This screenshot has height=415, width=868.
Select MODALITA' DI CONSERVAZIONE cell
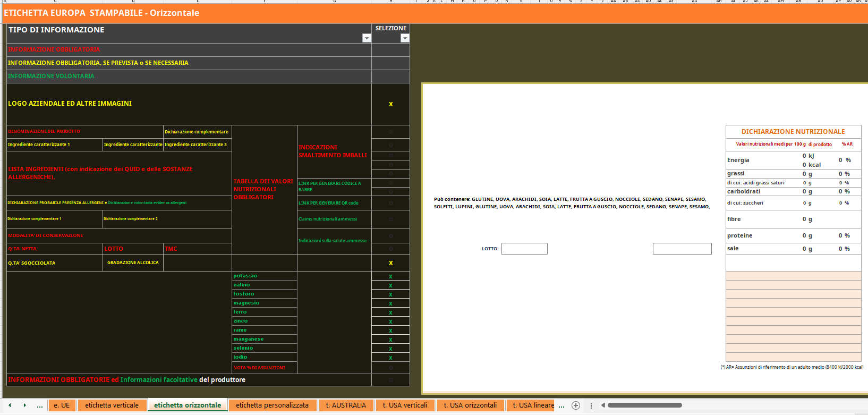tap(120, 235)
